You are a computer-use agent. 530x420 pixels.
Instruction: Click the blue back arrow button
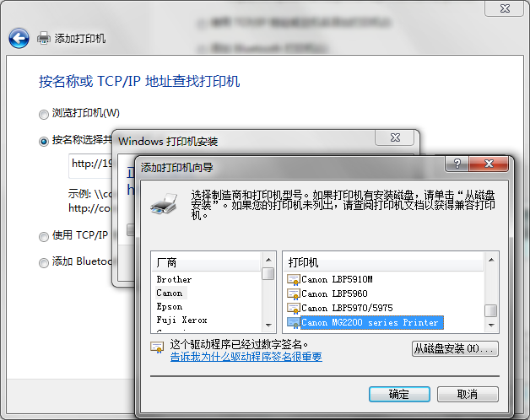tap(19, 38)
